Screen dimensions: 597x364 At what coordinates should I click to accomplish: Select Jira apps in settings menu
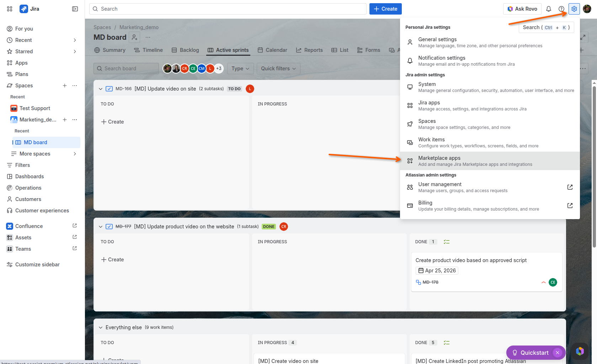[x=490, y=105]
